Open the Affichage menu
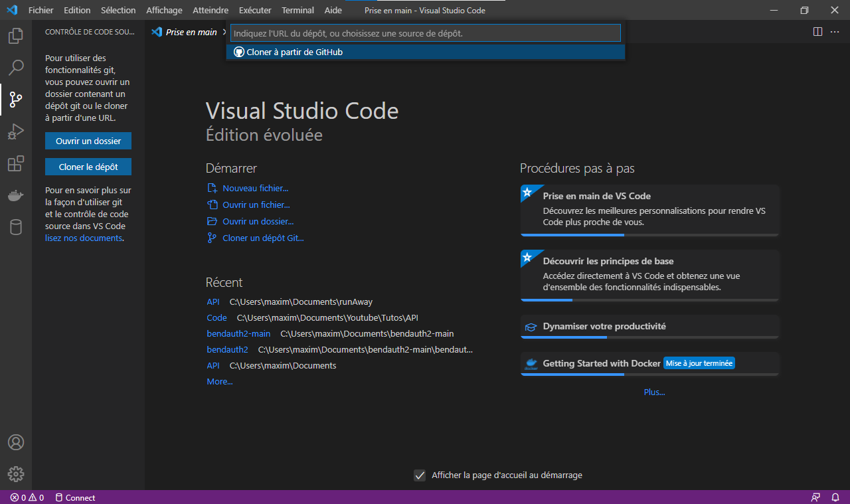 164,11
